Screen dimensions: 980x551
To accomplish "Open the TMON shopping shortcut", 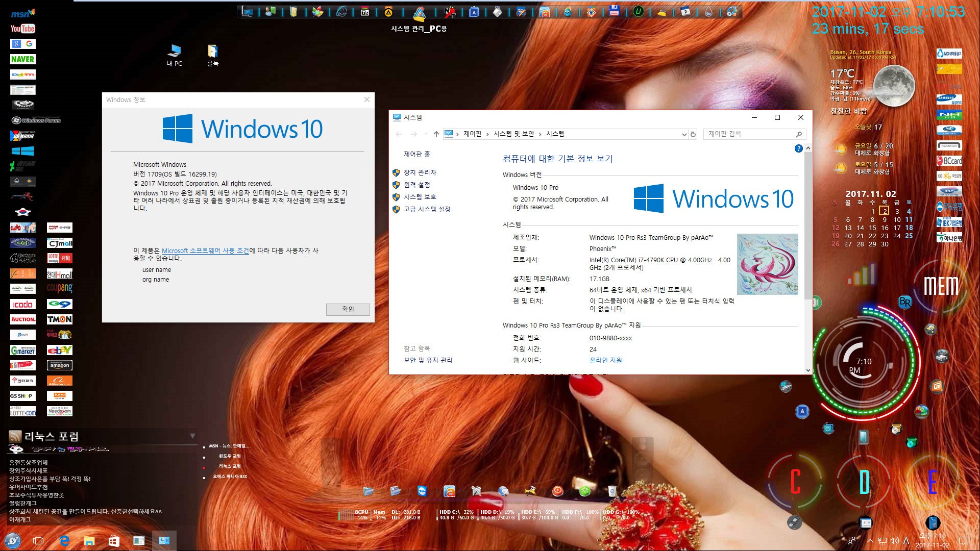I will click(x=59, y=319).
